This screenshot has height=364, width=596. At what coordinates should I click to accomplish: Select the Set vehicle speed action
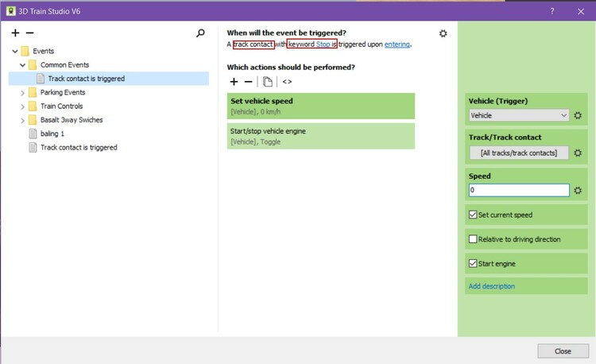321,106
